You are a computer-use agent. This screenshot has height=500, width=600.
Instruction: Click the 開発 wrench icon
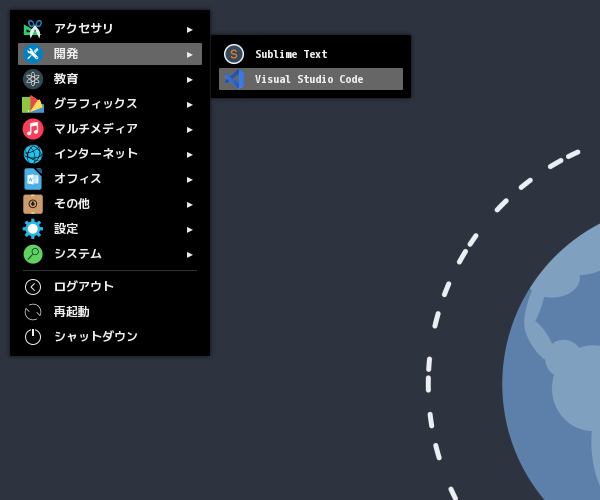[x=33, y=54]
